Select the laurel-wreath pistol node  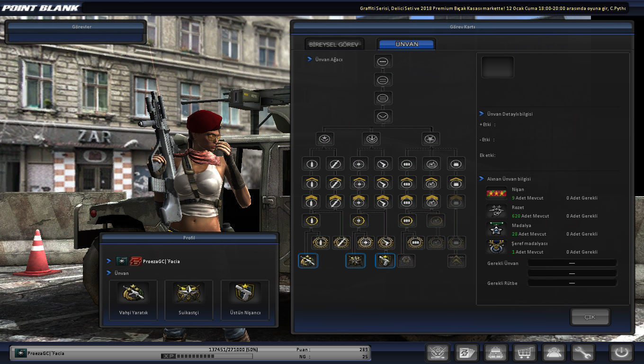[x=386, y=243]
